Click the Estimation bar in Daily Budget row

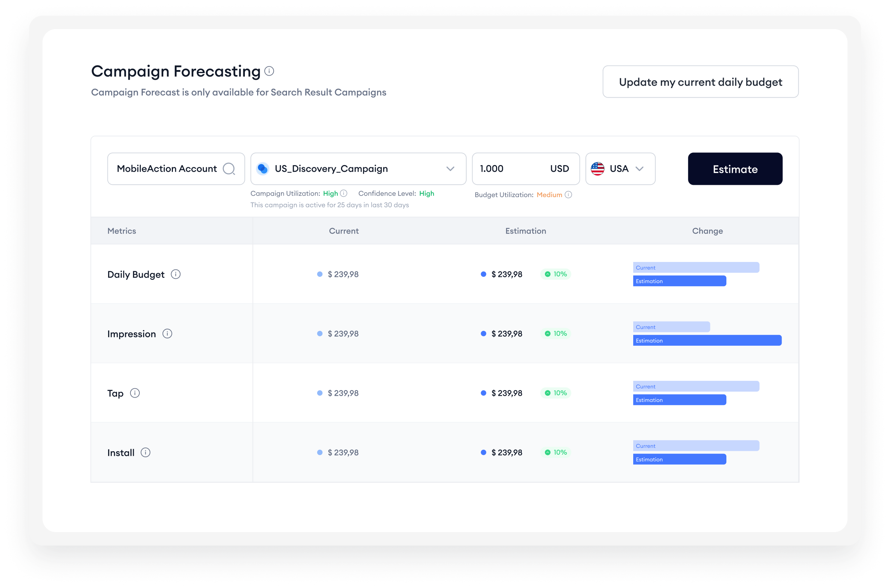679,281
